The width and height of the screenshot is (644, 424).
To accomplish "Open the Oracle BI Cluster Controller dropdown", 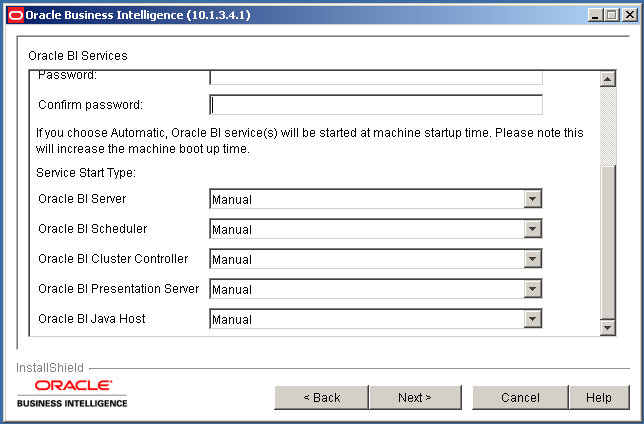I will coord(532,259).
